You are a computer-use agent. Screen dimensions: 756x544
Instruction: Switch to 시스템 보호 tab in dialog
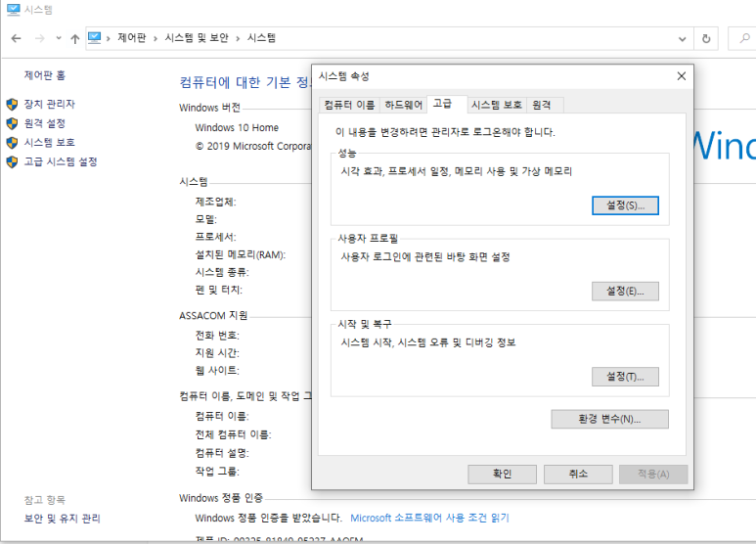click(x=497, y=105)
